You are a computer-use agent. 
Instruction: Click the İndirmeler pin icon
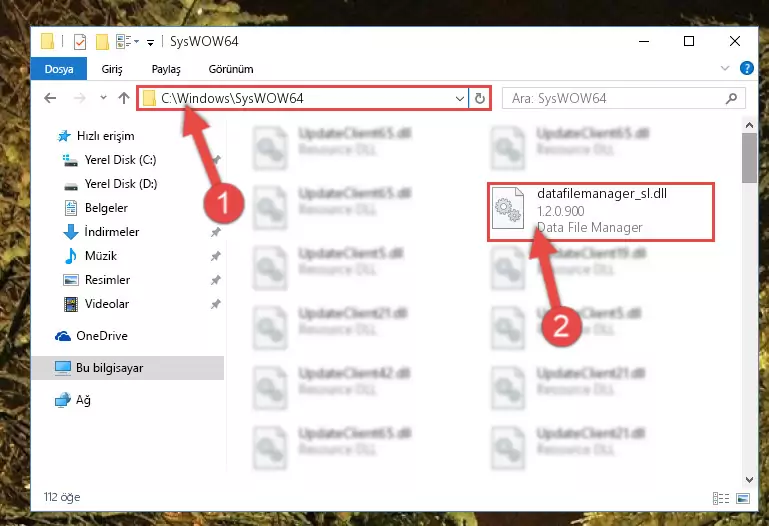[215, 232]
